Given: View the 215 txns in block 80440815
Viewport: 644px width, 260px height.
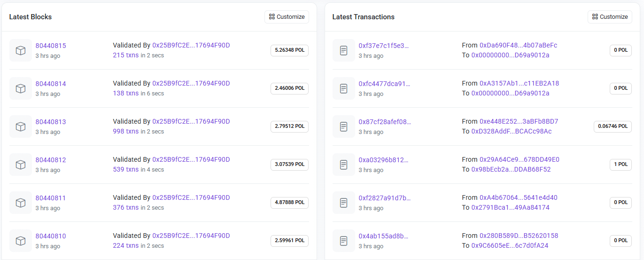Looking at the screenshot, I should point(125,55).
